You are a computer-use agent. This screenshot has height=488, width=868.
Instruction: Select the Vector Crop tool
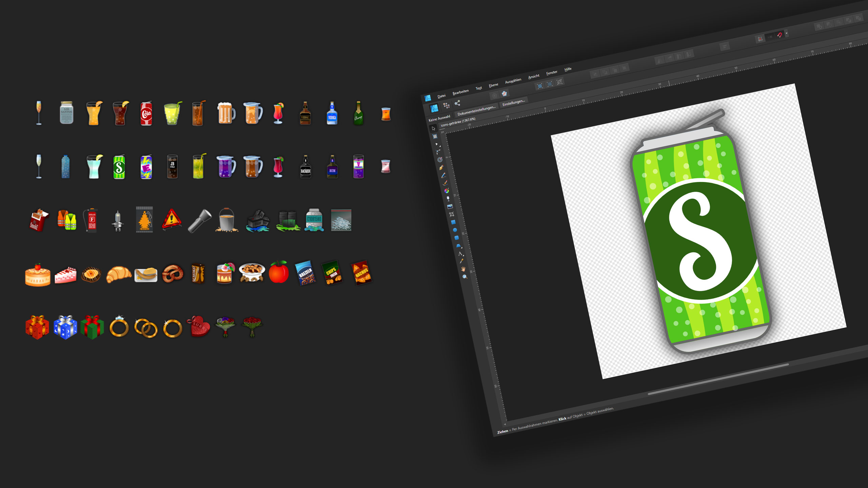coord(452,214)
